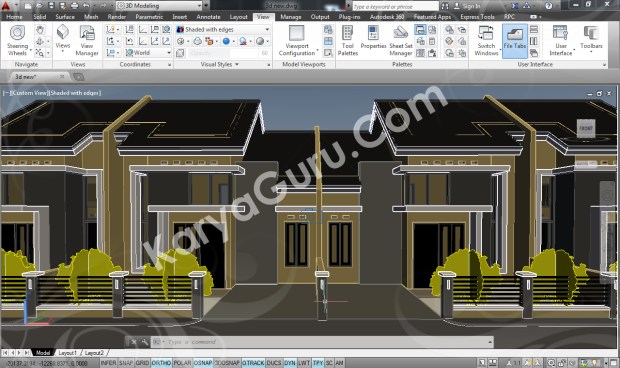Viewport: 620px width, 368px height.
Task: Open the View Manager
Action: click(87, 41)
